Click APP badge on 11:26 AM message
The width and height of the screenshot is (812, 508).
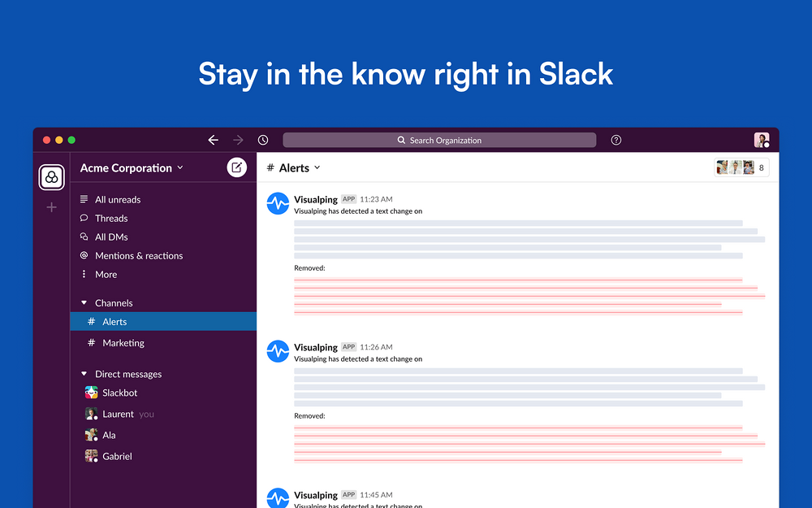click(348, 347)
